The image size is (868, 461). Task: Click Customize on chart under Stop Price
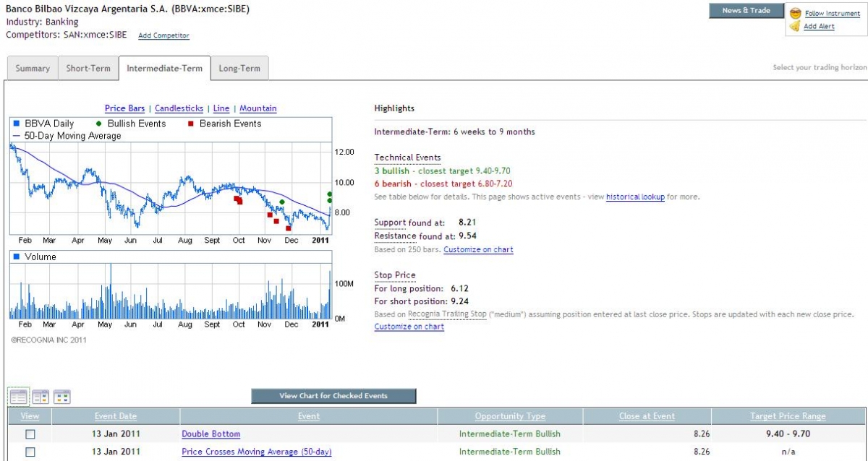(409, 327)
